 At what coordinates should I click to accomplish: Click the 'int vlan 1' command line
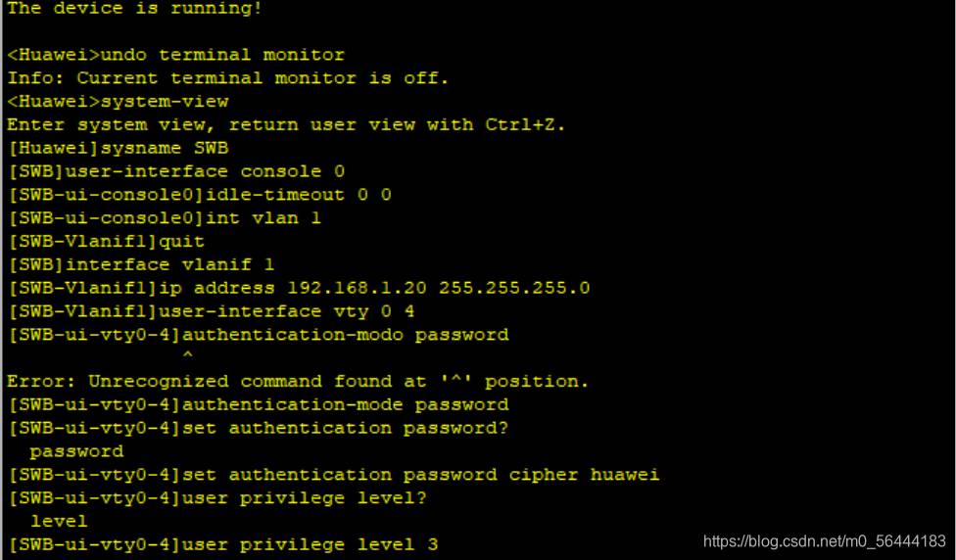(x=164, y=218)
